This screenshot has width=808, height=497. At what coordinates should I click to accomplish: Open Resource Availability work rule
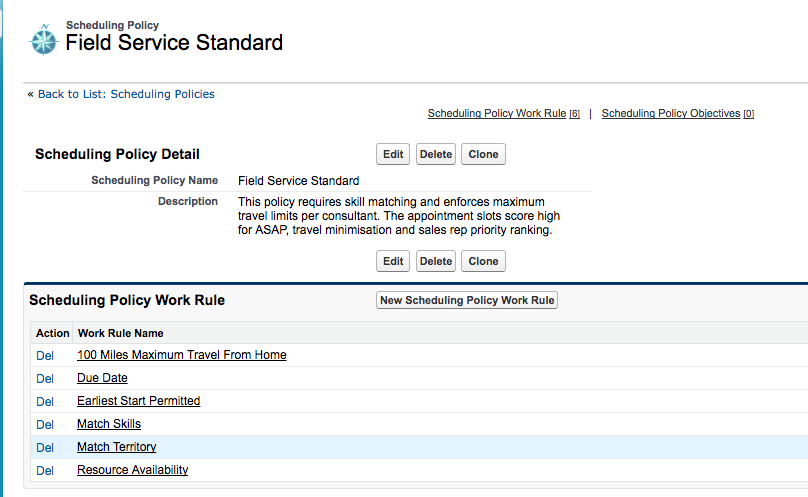(132, 470)
